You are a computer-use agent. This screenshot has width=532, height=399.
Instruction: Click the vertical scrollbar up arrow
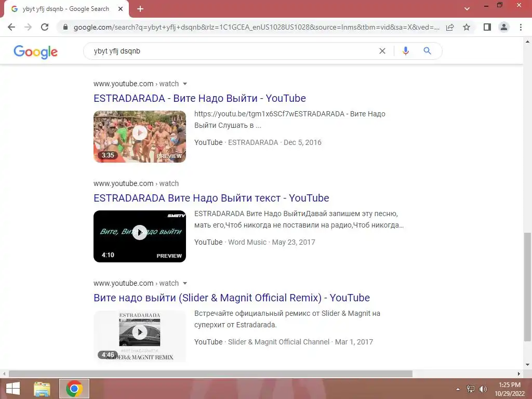(527, 42)
